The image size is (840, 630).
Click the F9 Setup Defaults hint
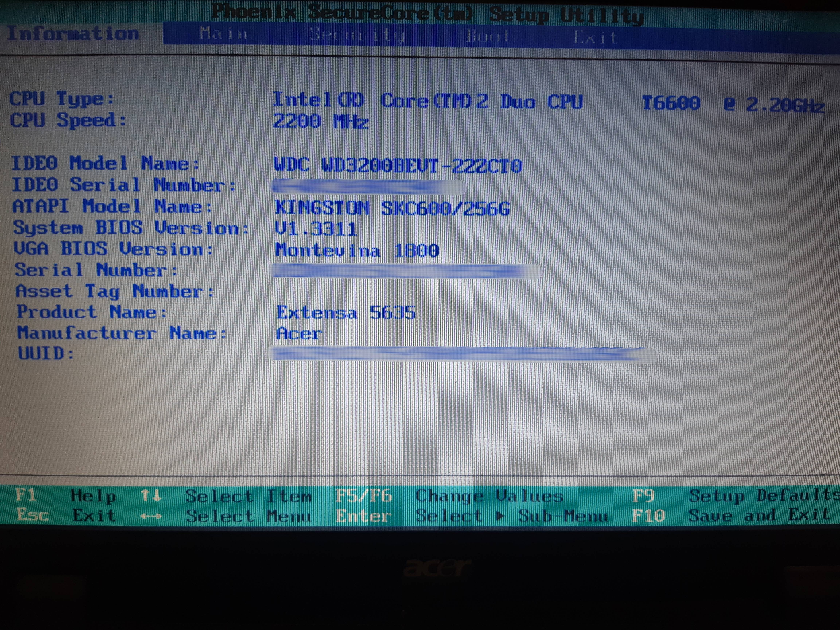pyautogui.click(x=736, y=496)
